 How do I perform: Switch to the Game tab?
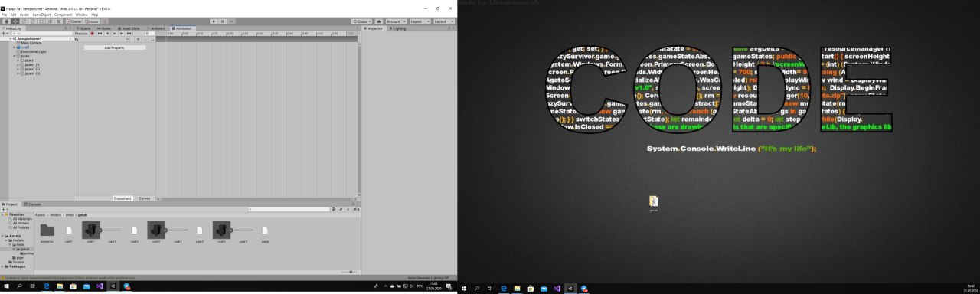pos(103,28)
